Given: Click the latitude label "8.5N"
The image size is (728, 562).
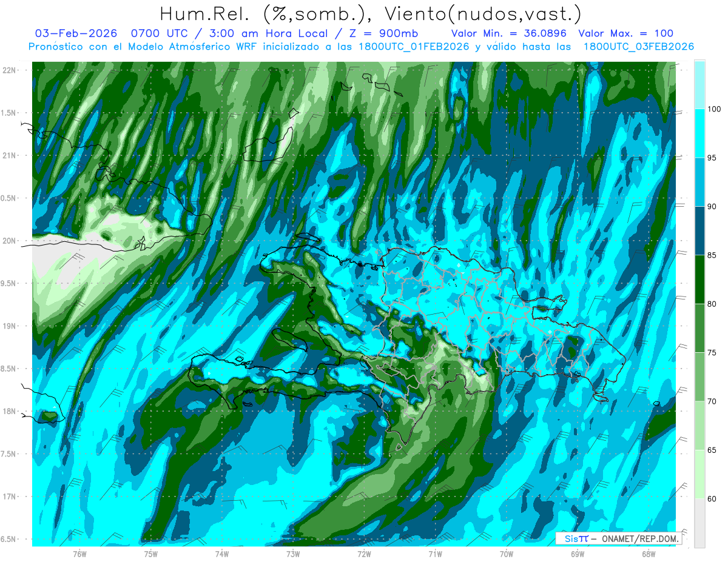Looking at the screenshot, I should [9, 369].
